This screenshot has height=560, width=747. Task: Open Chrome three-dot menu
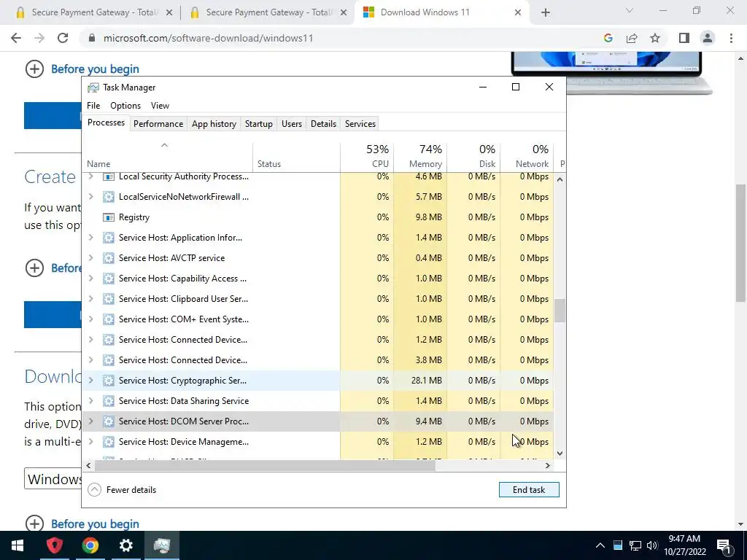click(731, 38)
